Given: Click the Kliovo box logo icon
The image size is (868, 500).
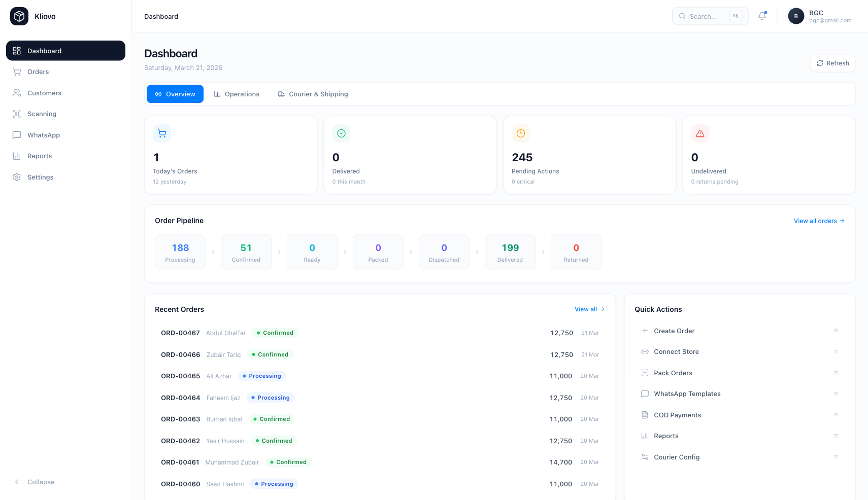Looking at the screenshot, I should pyautogui.click(x=19, y=16).
